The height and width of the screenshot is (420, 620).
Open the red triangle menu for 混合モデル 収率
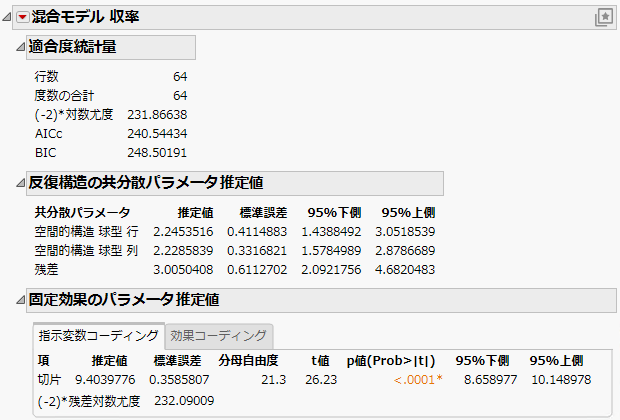coord(23,17)
